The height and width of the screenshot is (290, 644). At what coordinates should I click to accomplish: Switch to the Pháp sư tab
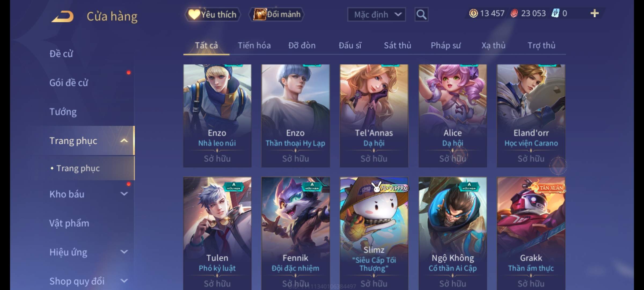click(x=446, y=45)
